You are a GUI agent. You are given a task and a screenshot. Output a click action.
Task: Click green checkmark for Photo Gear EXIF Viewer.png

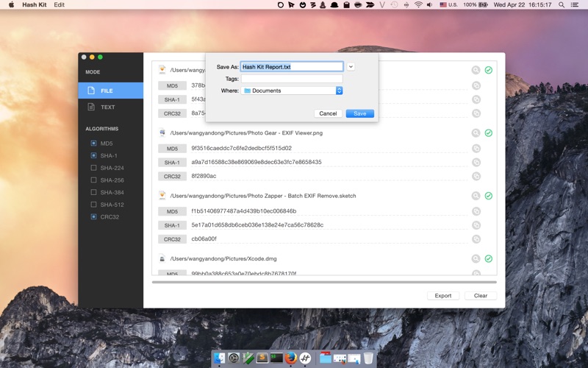[489, 133]
